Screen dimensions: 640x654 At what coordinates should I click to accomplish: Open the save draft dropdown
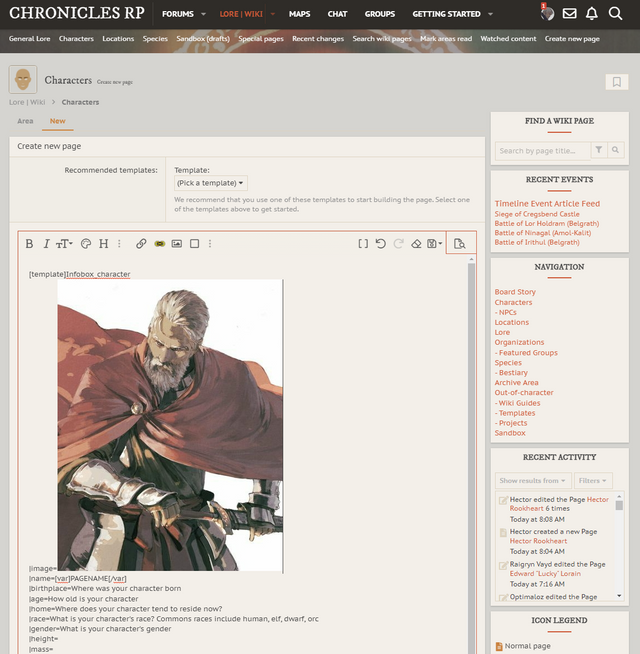point(434,244)
